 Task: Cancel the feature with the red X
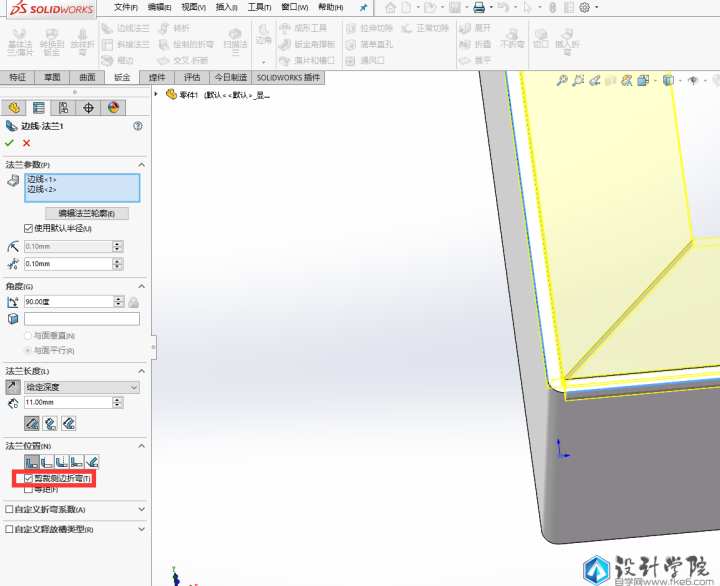26,143
